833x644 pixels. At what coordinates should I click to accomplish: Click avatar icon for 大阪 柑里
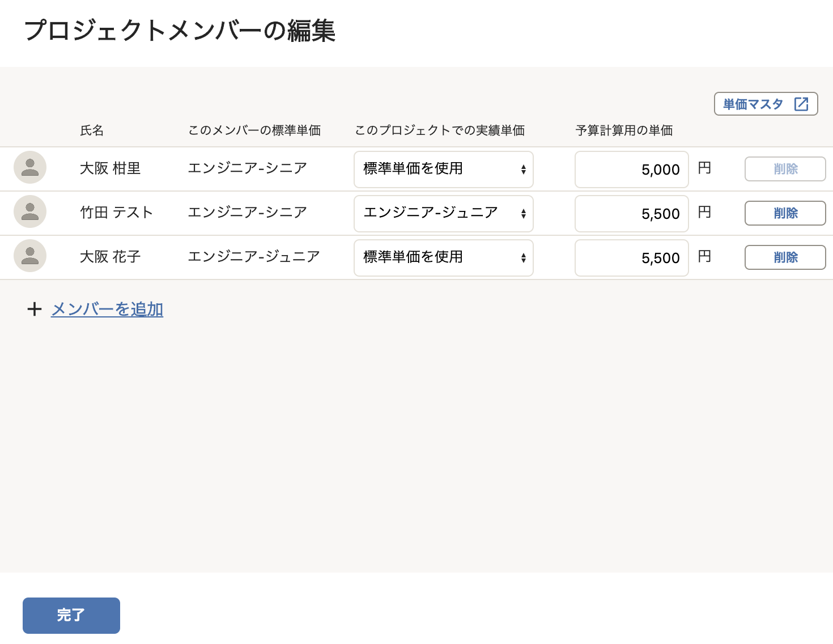pyautogui.click(x=30, y=167)
